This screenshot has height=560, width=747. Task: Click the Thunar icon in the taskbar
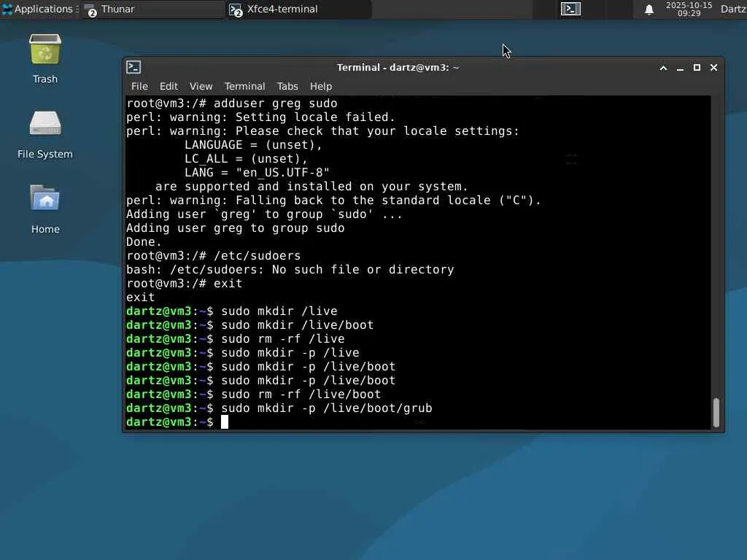(90, 9)
